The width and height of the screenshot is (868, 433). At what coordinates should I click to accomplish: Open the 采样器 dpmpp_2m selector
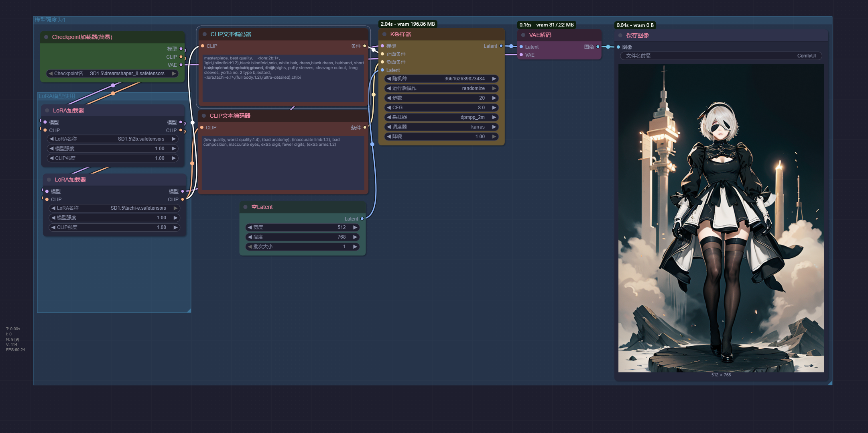[x=441, y=117]
